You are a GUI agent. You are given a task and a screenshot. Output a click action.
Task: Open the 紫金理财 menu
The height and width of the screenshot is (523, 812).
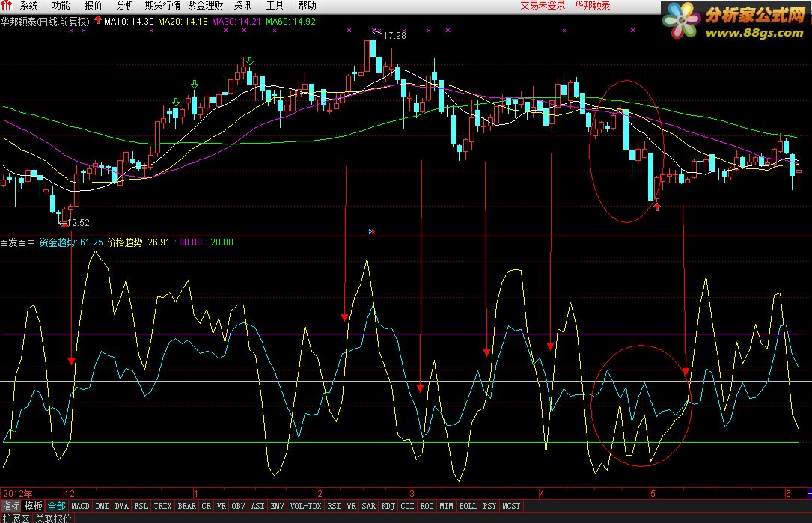(x=206, y=6)
